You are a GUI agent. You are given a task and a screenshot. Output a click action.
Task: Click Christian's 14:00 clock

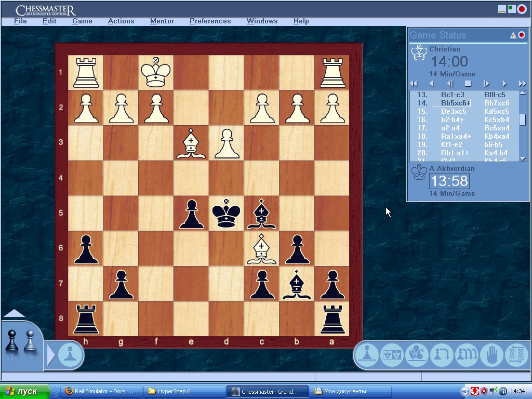coord(449,61)
